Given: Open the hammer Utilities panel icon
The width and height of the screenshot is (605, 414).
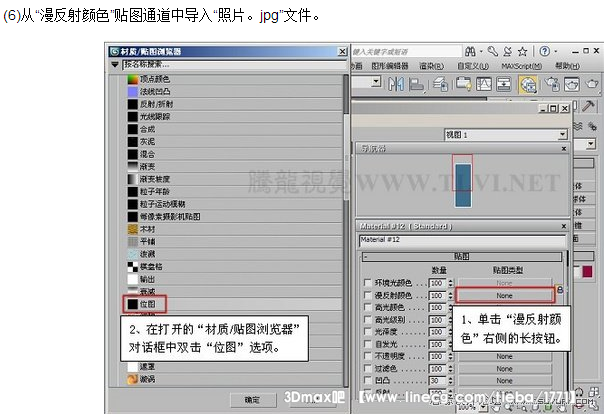Looking at the screenshot, I should [588, 106].
